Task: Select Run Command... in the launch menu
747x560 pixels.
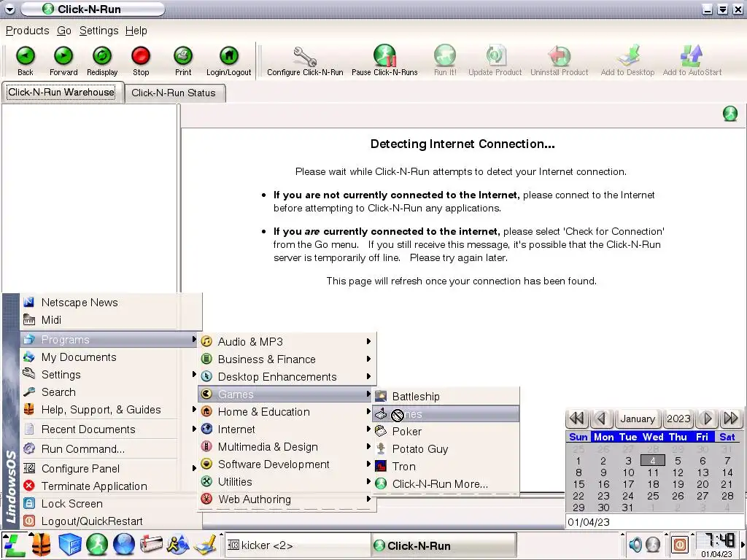Action: (108, 449)
